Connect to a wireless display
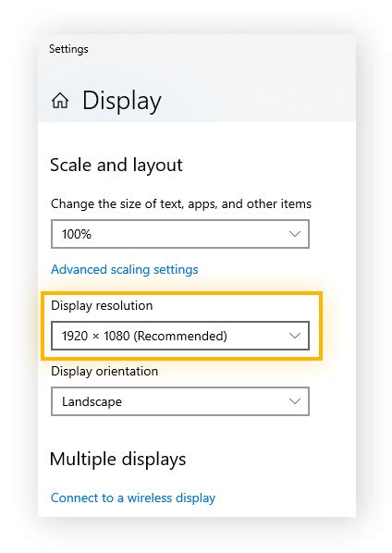The height and width of the screenshot is (553, 392). [x=133, y=498]
